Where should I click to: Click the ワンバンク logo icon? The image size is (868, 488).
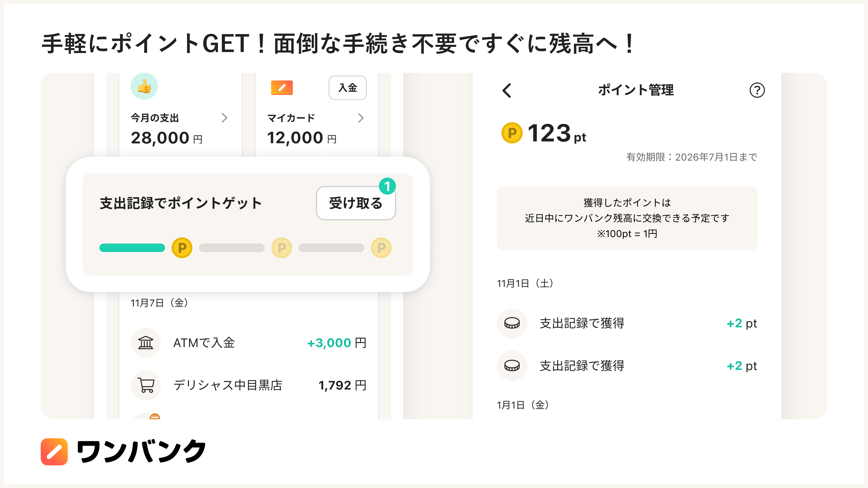54,452
